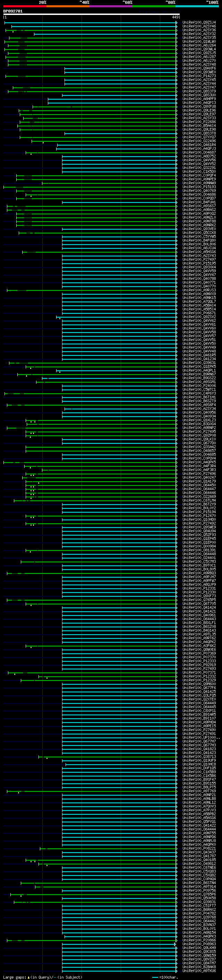Click the red ~20% identity color bar
The width and height of the screenshot is (222, 980).
pyautogui.click(x=25, y=6)
